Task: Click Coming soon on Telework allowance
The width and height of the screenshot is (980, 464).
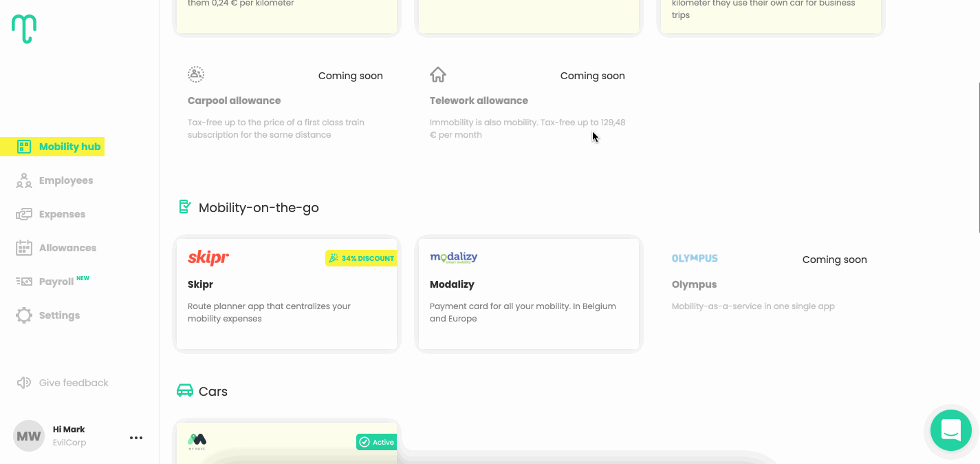Action: [x=593, y=76]
